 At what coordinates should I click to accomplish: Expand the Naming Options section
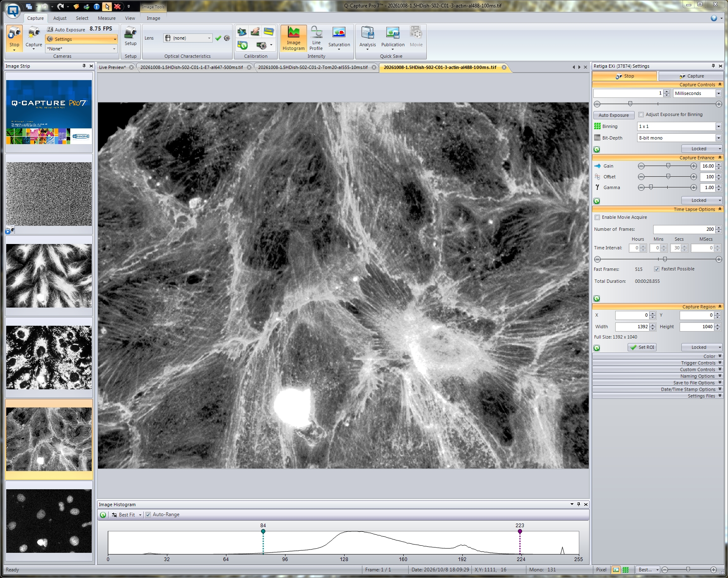tap(658, 376)
